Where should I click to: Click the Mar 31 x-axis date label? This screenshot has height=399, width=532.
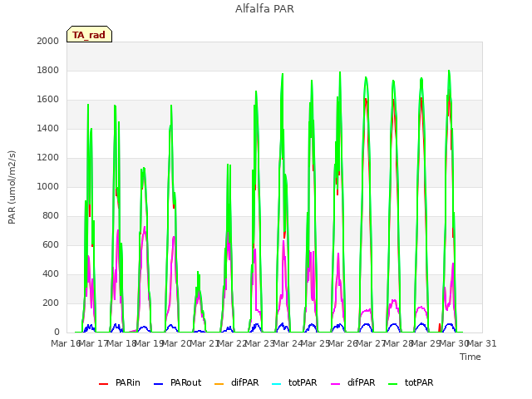482,343
